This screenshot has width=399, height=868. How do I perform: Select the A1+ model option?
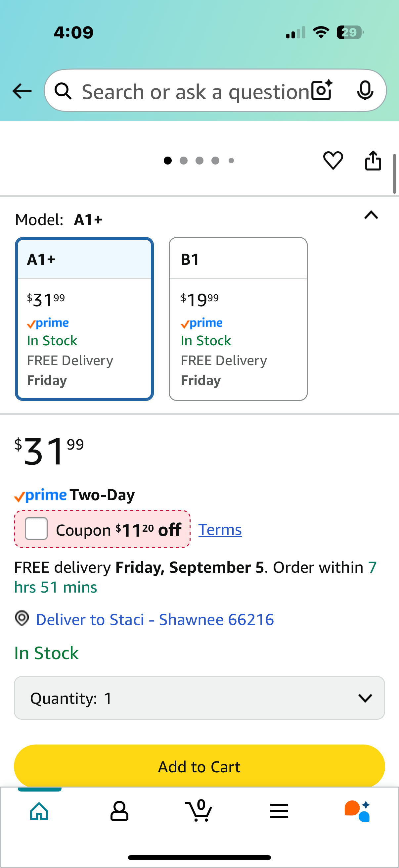pyautogui.click(x=84, y=319)
